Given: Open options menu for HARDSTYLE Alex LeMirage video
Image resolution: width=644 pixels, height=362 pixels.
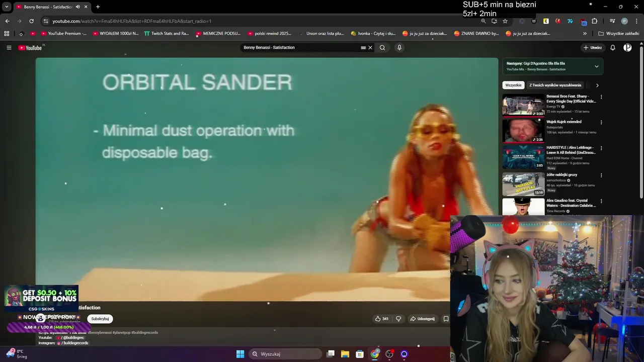Looking at the screenshot, I should pyautogui.click(x=601, y=148).
